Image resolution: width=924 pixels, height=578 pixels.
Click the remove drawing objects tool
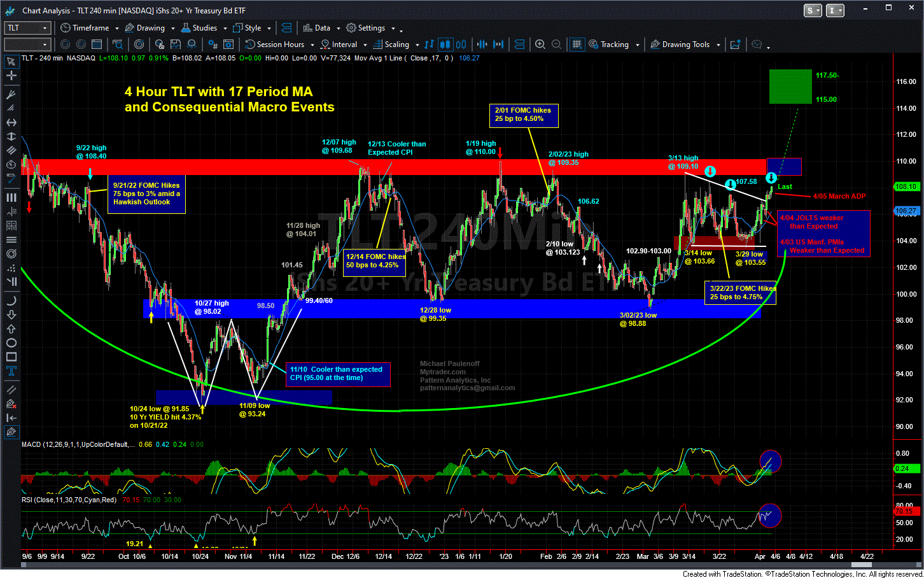tap(11, 404)
